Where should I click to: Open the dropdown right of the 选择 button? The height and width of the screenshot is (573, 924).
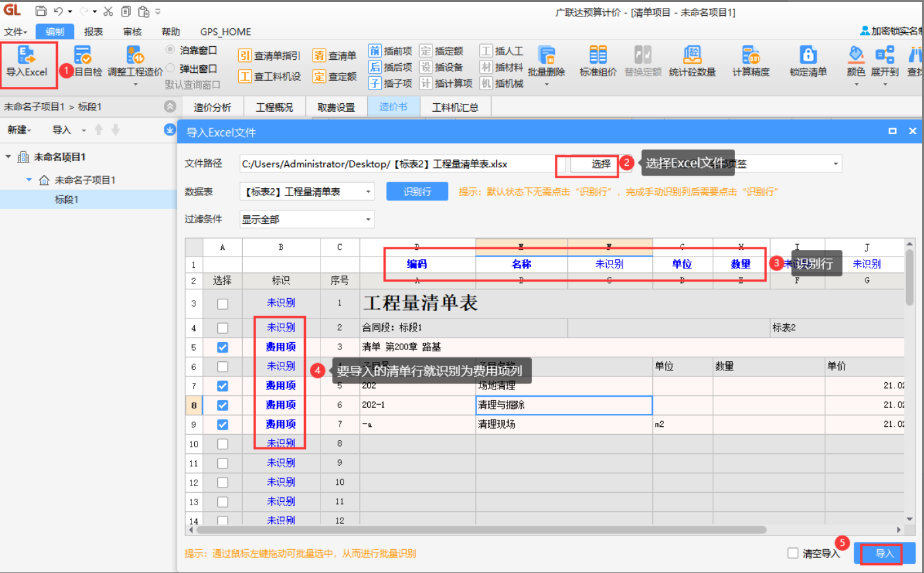click(836, 164)
